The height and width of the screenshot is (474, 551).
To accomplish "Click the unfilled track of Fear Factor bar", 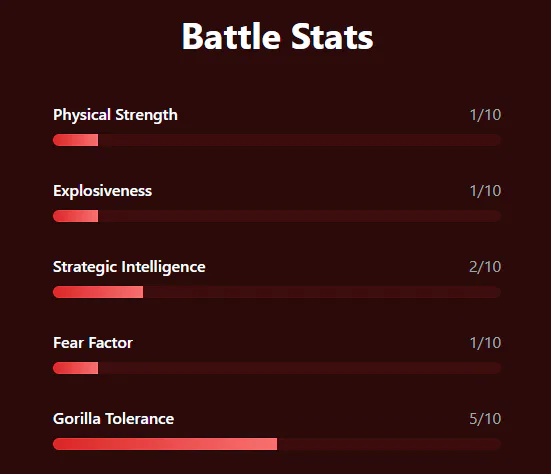I will pyautogui.click(x=300, y=368).
